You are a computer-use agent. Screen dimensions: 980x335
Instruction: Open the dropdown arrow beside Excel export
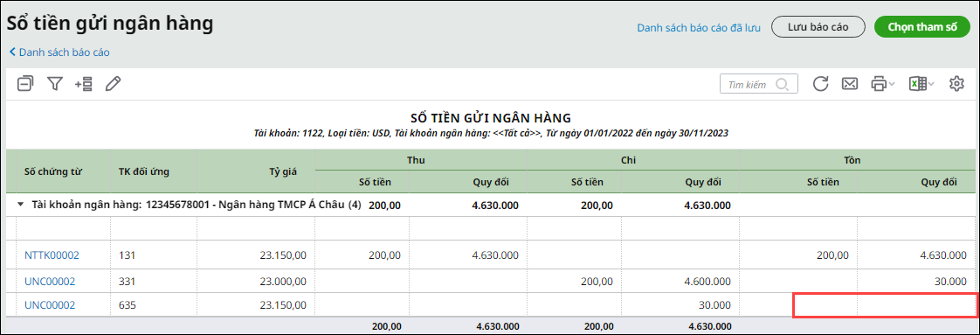tap(930, 85)
